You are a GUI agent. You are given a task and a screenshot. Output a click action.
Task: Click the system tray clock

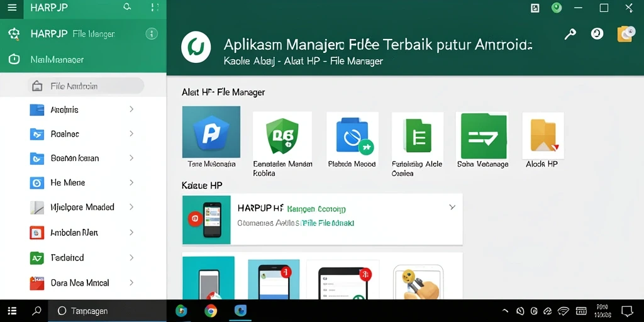click(x=603, y=311)
